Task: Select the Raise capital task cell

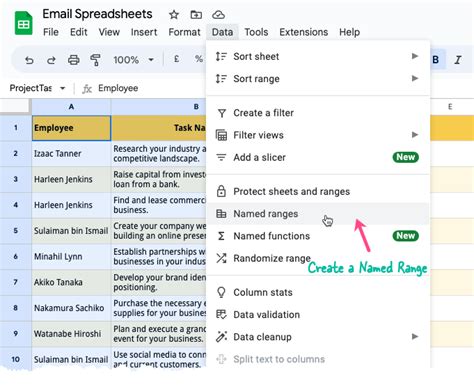Action: 159,179
